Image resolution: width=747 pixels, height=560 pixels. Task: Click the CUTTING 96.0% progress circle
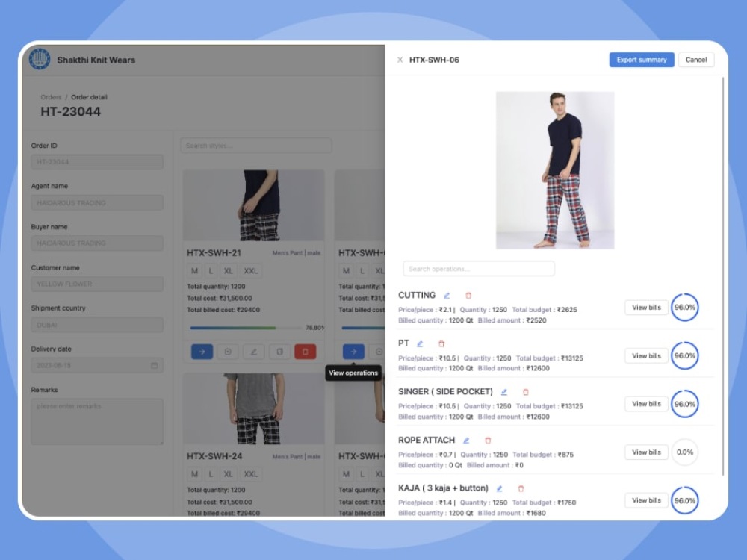pos(684,308)
